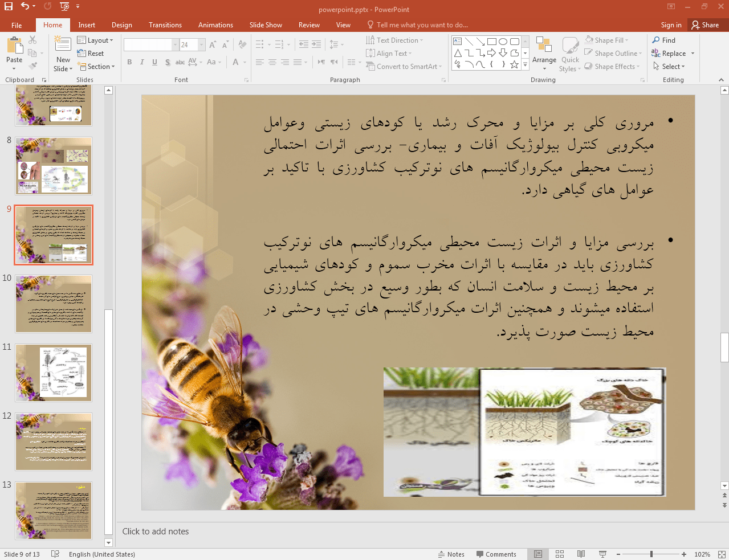Click the Reset slide button
This screenshot has width=729, height=560.
click(x=91, y=54)
